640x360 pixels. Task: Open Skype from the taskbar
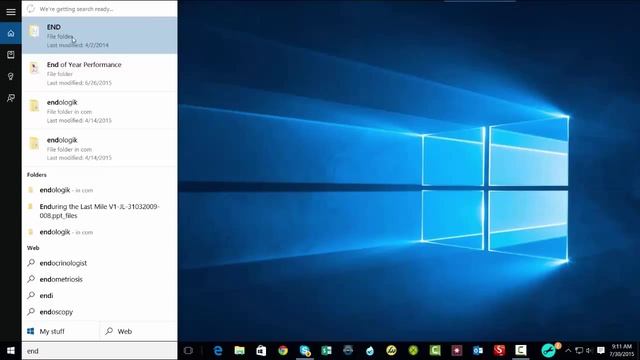305,351
